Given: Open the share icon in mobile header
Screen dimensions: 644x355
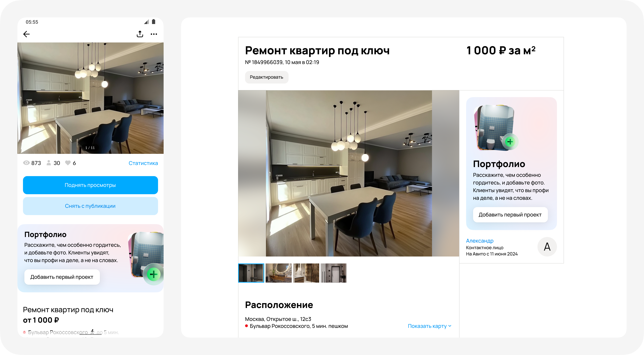Looking at the screenshot, I should click(140, 34).
